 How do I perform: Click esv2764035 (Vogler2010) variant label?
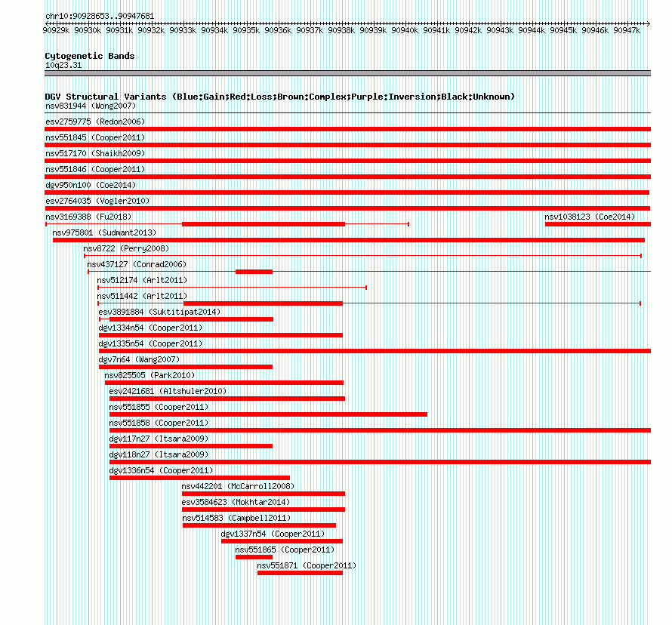coord(97,201)
